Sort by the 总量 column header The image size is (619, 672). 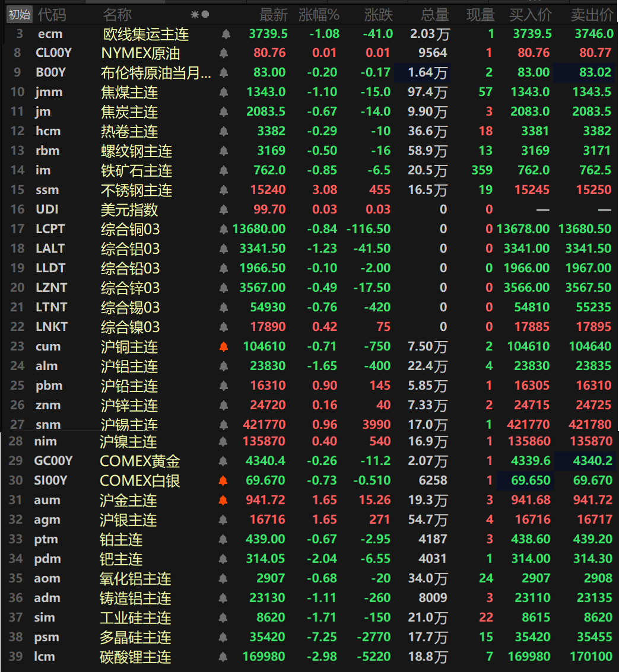click(435, 15)
